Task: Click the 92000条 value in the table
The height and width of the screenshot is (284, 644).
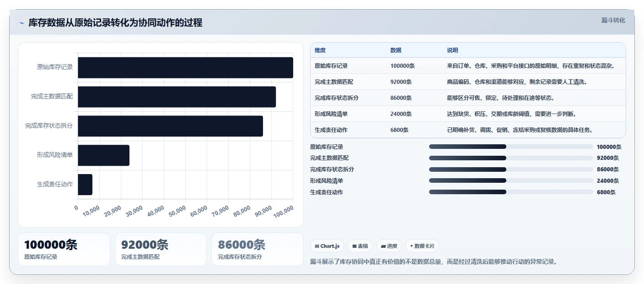Action: (401, 82)
